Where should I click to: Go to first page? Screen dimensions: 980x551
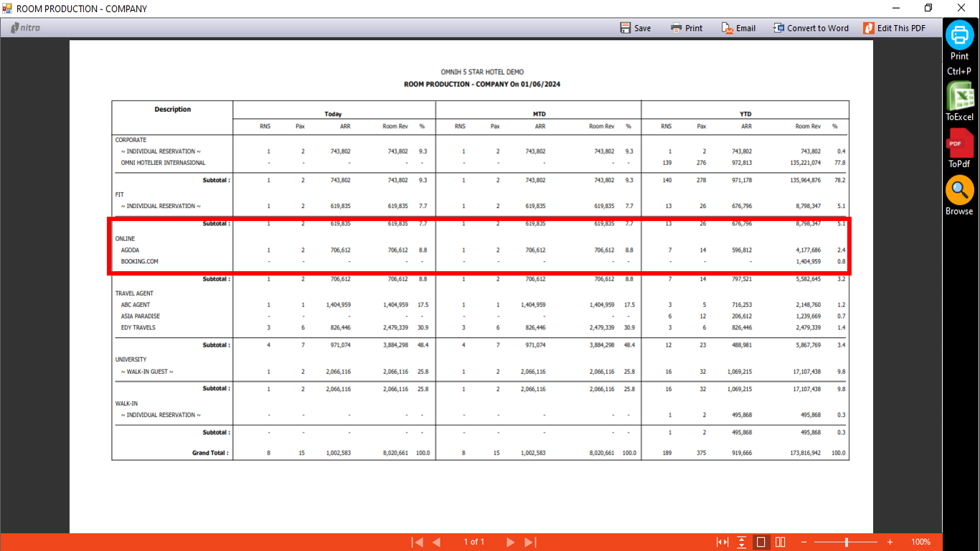(x=417, y=542)
